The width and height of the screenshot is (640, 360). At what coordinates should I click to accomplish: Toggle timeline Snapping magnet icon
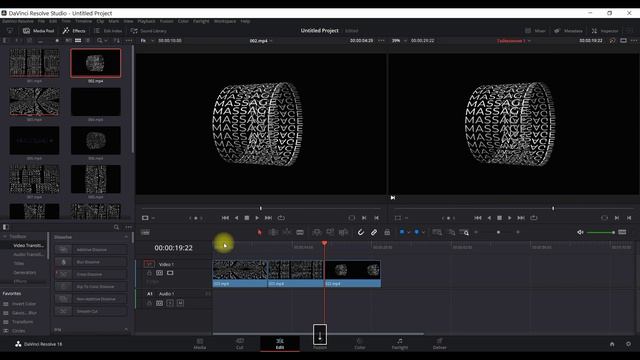click(x=361, y=232)
